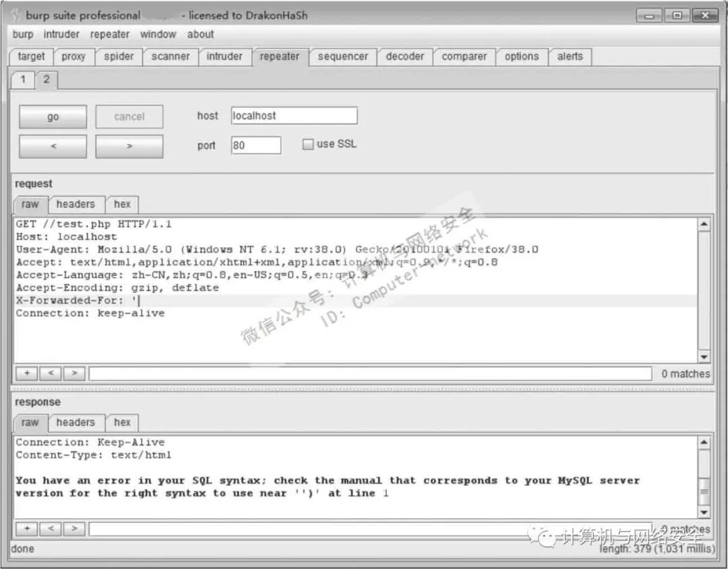
Task: Click the go button
Action: [53, 117]
